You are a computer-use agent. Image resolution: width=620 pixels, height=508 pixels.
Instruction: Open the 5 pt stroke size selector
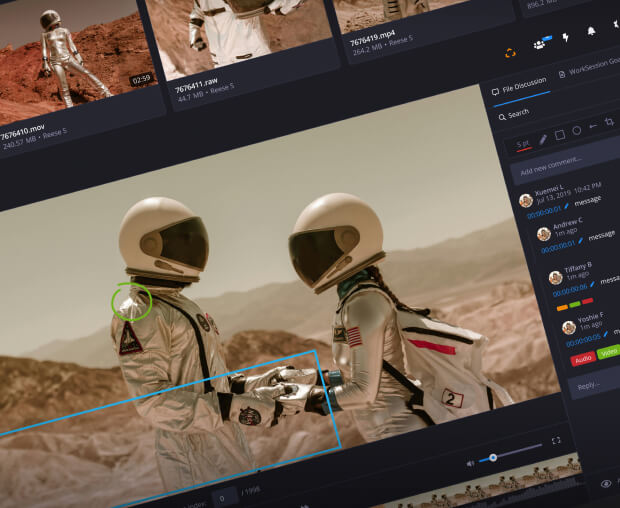[523, 144]
